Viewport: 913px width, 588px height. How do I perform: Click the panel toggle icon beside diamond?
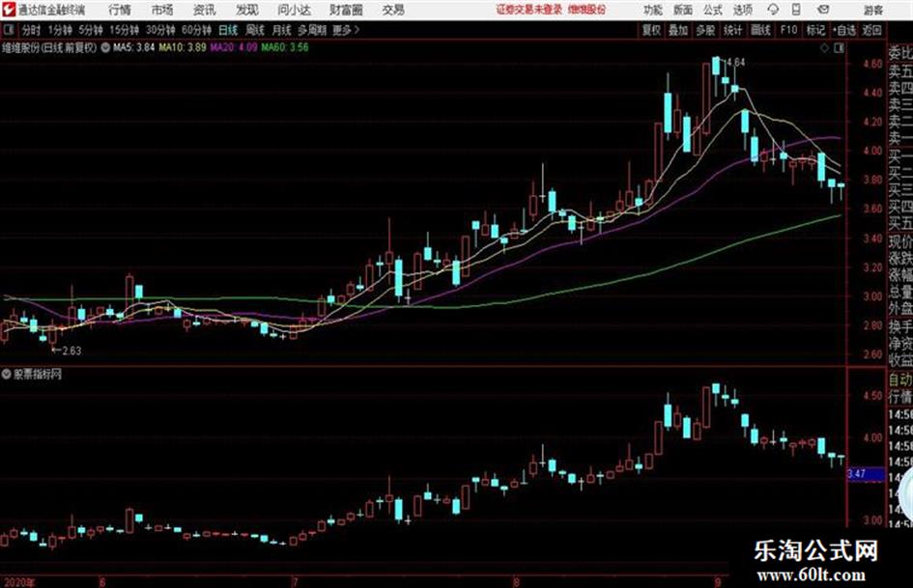(839, 48)
